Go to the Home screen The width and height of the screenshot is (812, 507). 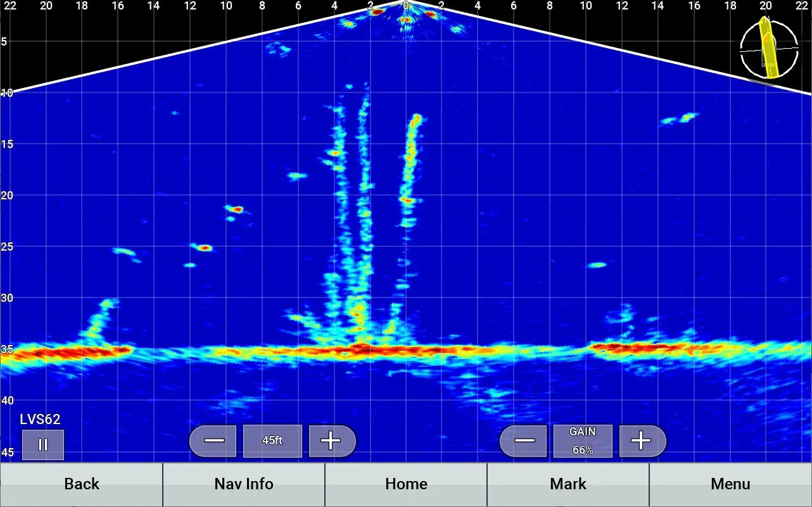coord(406,484)
